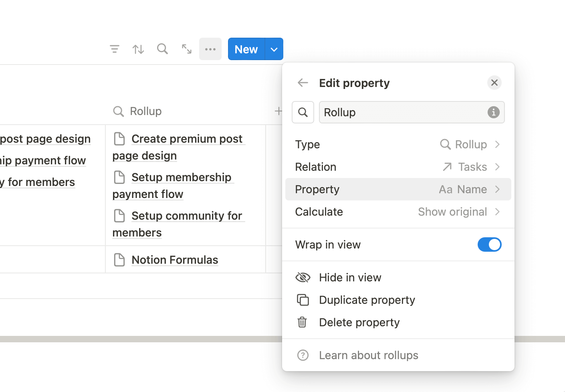Viewport: 565px width, 392px height.
Task: Select the sort icon in the toolbar
Action: pos(138,48)
